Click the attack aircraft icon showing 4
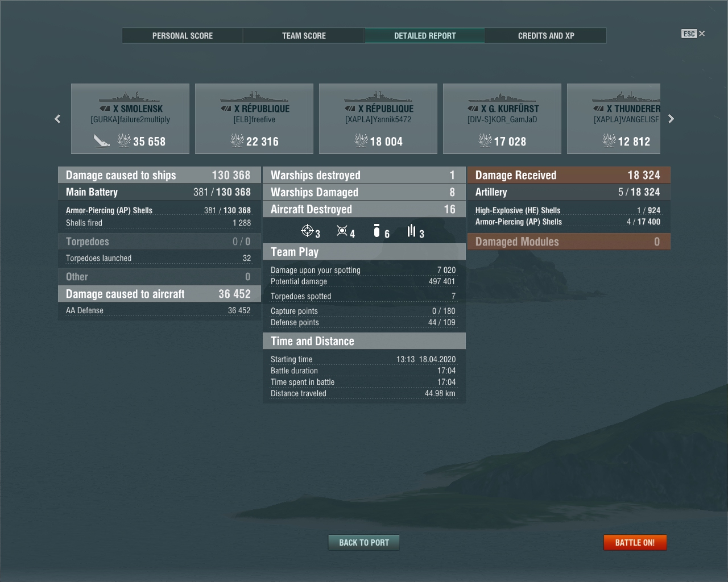728x582 pixels. (342, 231)
